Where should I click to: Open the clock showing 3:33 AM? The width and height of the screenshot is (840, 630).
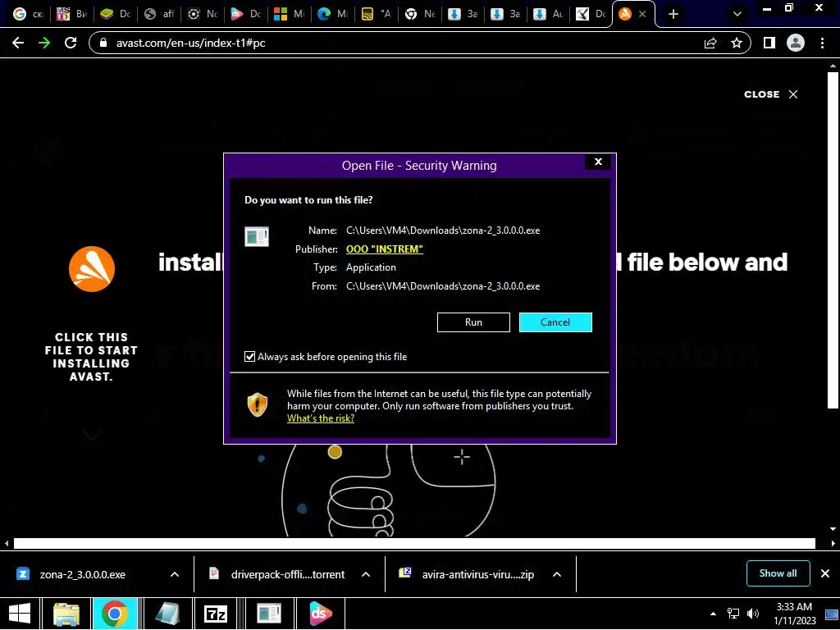coord(794,614)
